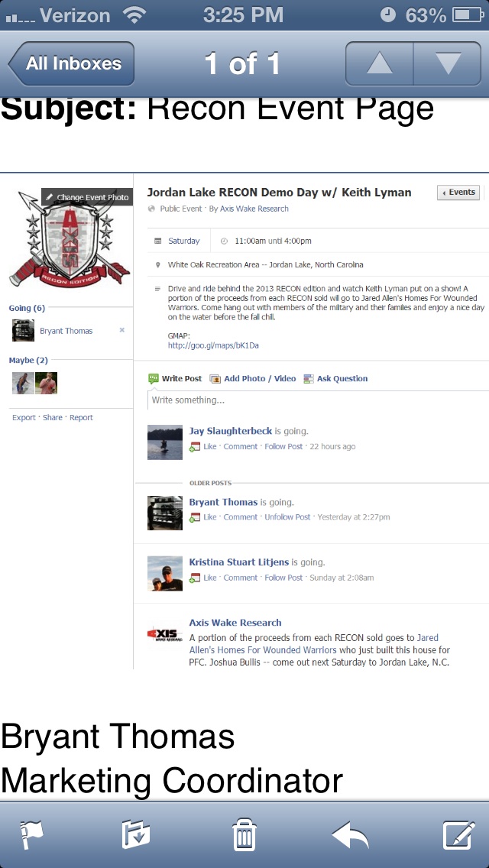Return to All Inboxes
The width and height of the screenshot is (489, 868).
pyautogui.click(x=71, y=63)
